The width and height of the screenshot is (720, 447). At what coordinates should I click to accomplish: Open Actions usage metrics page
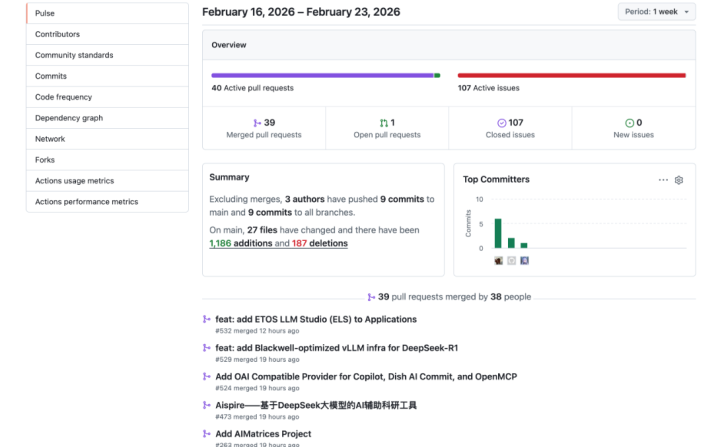tap(74, 181)
